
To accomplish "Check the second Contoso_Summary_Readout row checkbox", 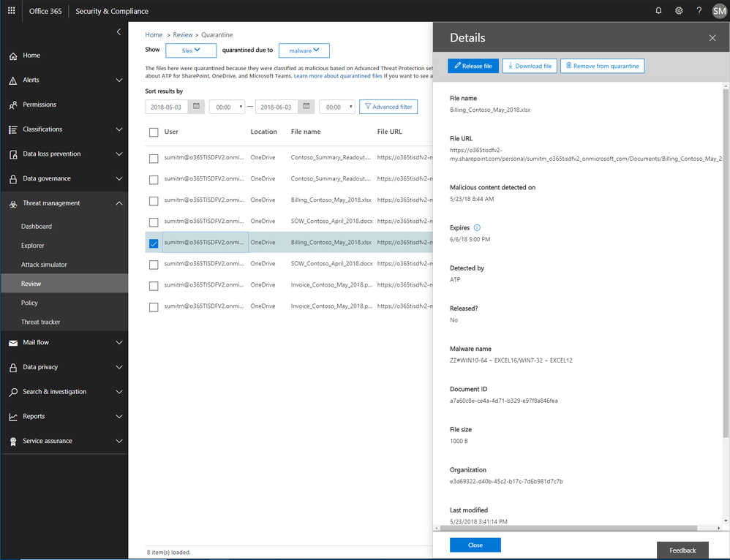I will (x=154, y=180).
